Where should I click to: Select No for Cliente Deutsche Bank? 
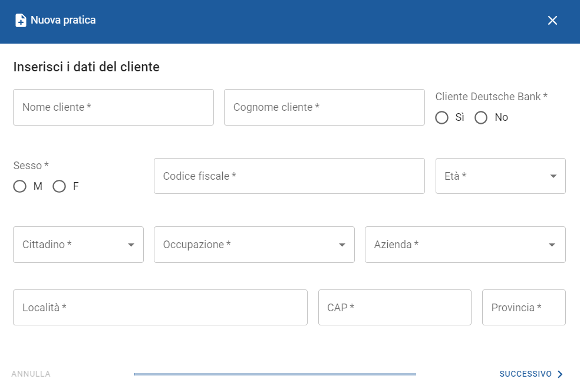(x=481, y=118)
